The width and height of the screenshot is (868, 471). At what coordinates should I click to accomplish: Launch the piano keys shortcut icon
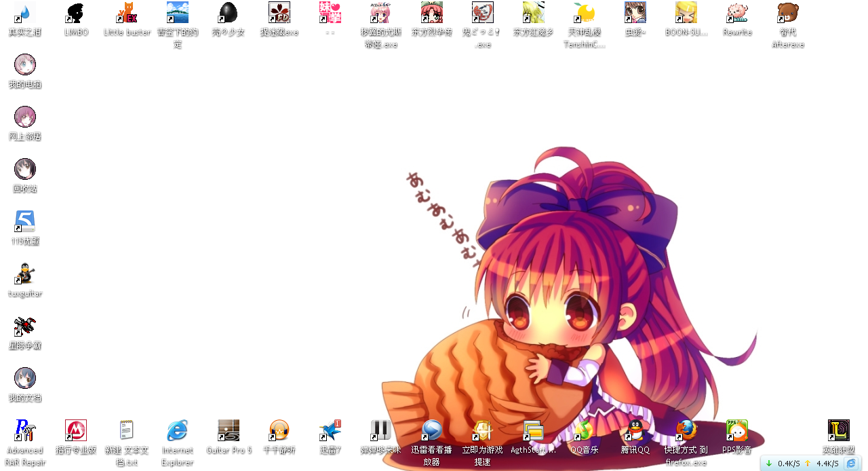pos(381,430)
